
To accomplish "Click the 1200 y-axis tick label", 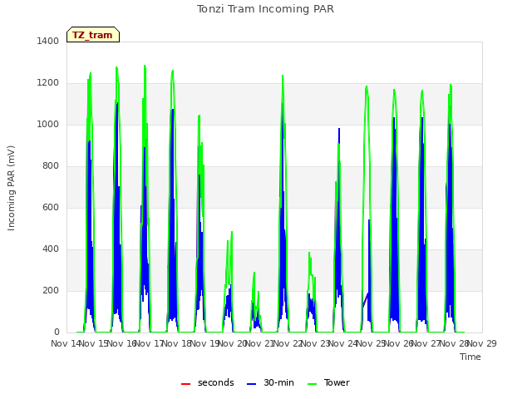I will [x=48, y=83].
